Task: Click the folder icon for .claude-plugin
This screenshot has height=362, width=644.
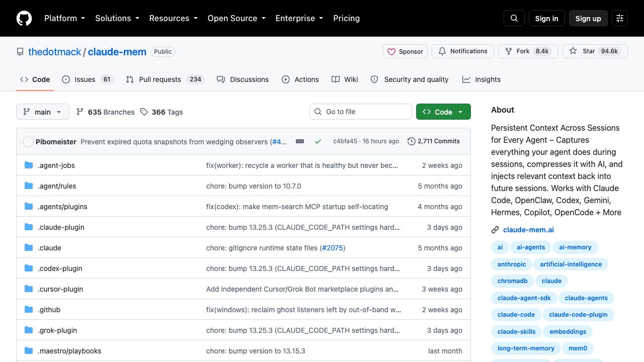Action: tap(29, 227)
